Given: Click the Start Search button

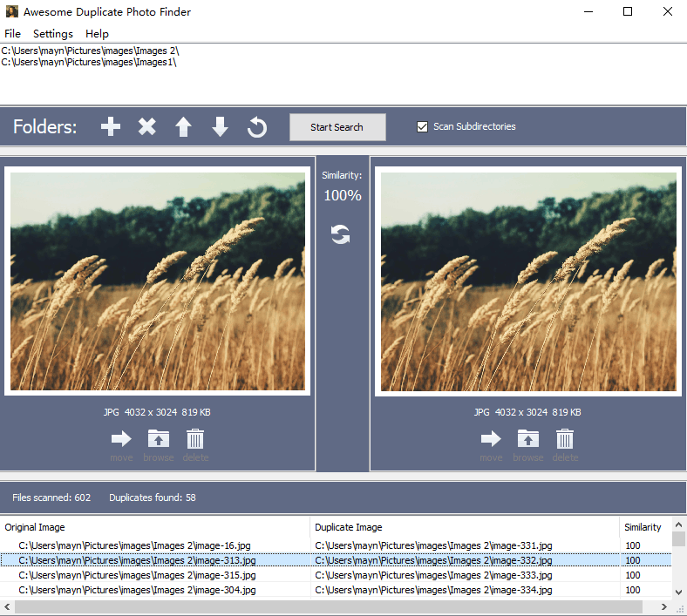Looking at the screenshot, I should [x=337, y=127].
